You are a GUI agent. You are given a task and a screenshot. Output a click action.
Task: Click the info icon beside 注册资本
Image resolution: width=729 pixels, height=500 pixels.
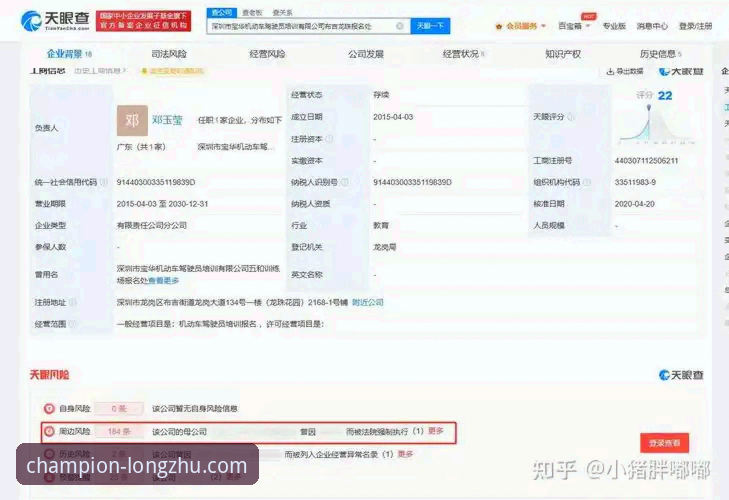(x=329, y=139)
